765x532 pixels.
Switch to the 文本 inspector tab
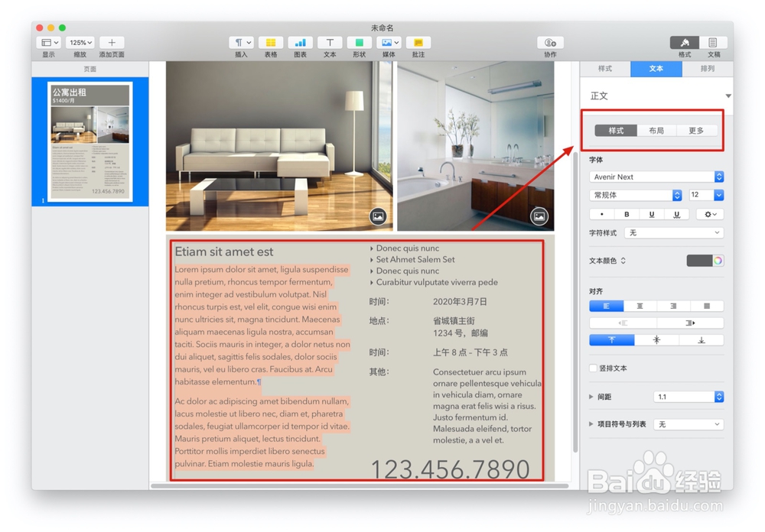(x=656, y=69)
